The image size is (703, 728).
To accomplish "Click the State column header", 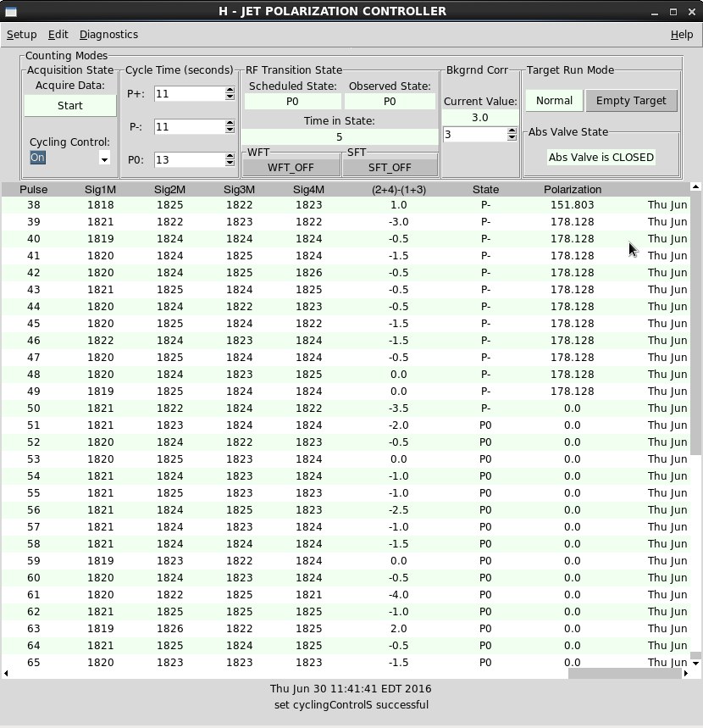I will point(485,190).
